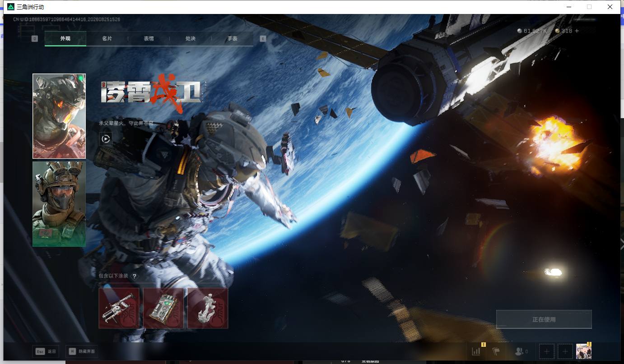Click the 318 currency balance
The height and width of the screenshot is (364, 624).
point(567,31)
